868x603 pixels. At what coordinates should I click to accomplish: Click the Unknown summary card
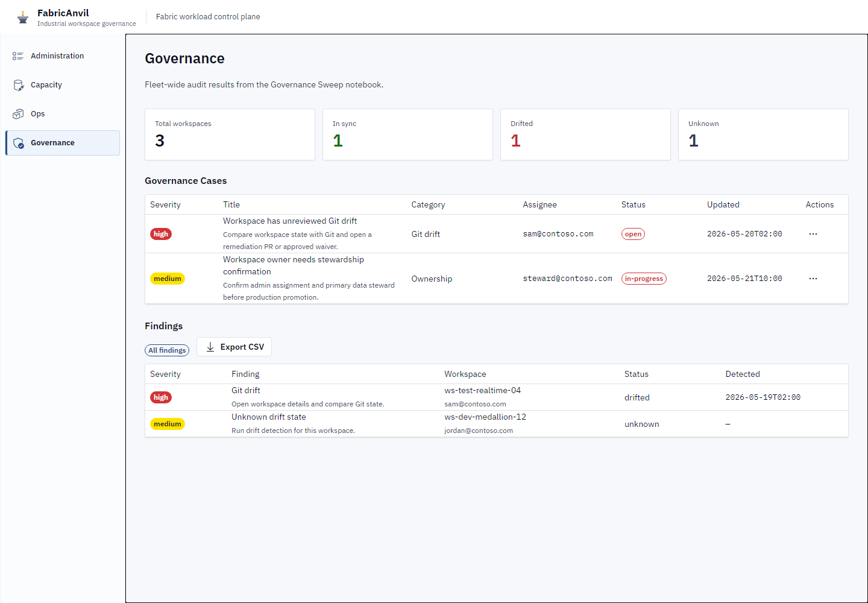763,134
